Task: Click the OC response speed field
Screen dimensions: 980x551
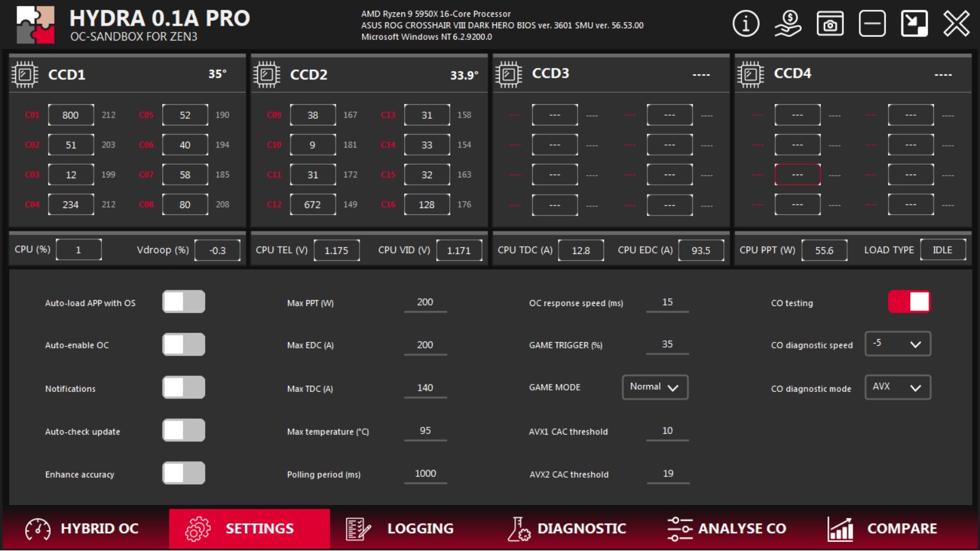Action: 668,302
